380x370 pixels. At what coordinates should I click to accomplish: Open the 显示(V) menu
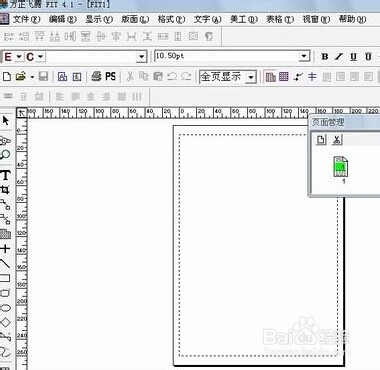click(99, 19)
